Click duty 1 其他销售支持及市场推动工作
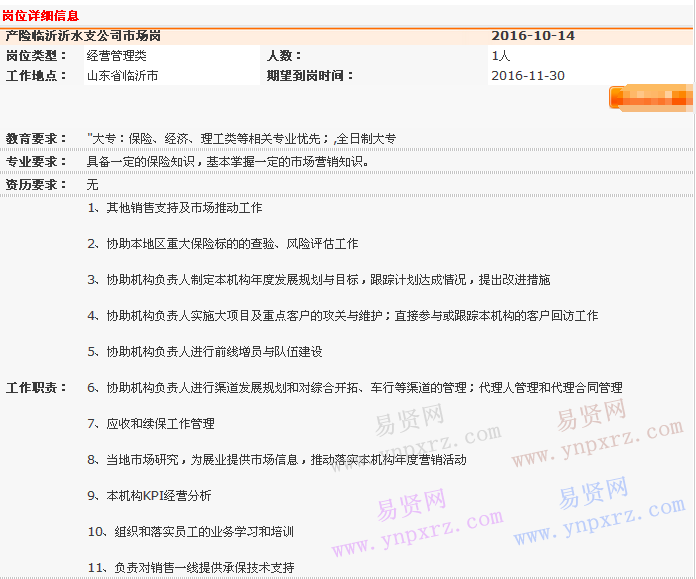 (x=175, y=208)
